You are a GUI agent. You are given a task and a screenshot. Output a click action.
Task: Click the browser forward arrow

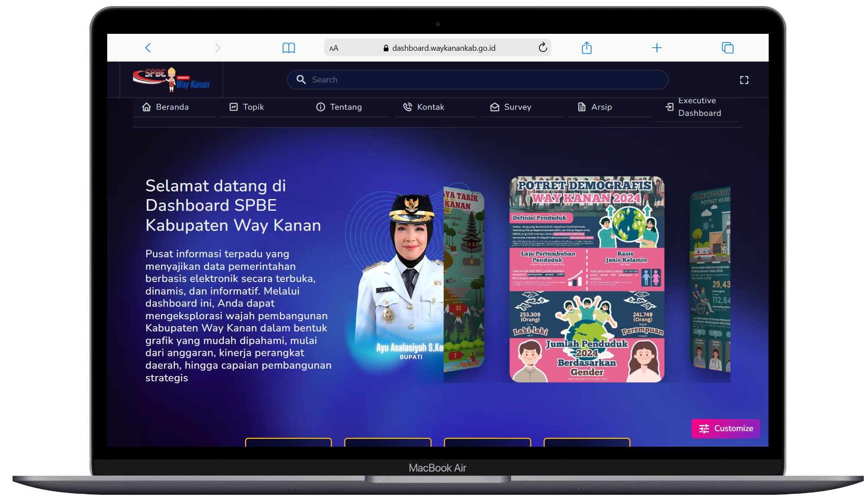point(218,48)
